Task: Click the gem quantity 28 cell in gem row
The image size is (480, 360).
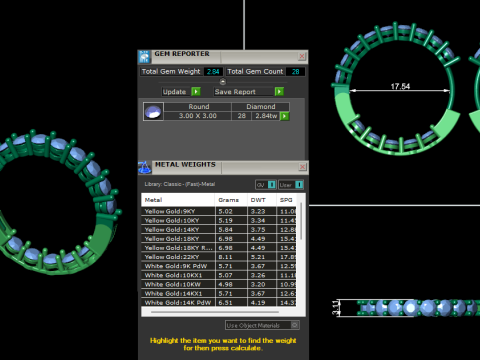Action: 242,116
